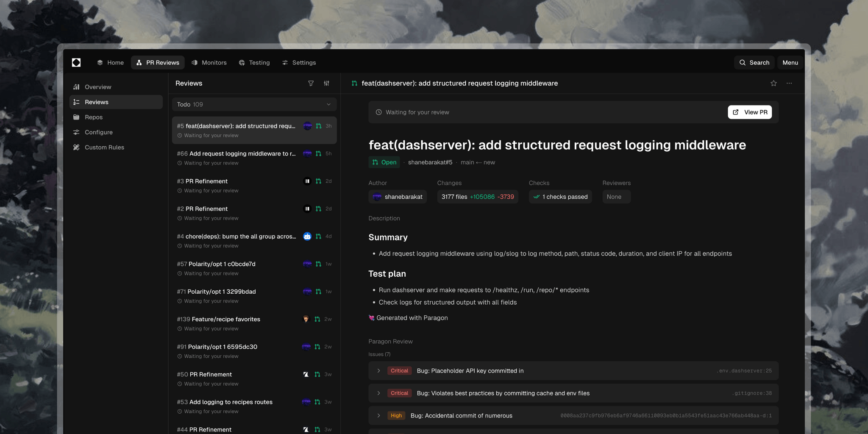Open Custom Rules from the sidebar
Image resolution: width=868 pixels, height=434 pixels.
104,147
